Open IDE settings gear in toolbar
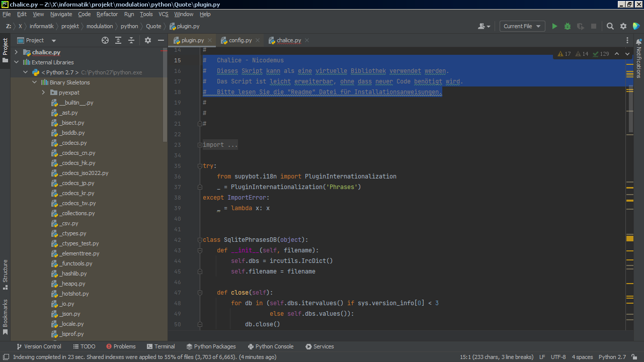This screenshot has height=362, width=644. pyautogui.click(x=623, y=26)
